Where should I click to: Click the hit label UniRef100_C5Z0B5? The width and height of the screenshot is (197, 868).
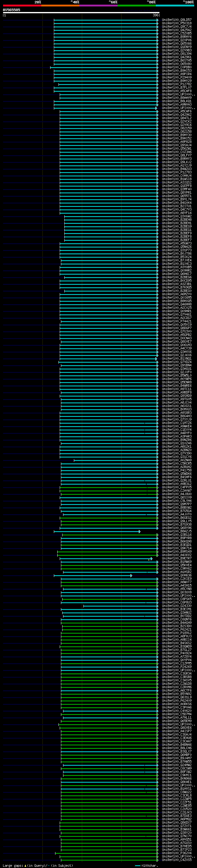[177, 33]
